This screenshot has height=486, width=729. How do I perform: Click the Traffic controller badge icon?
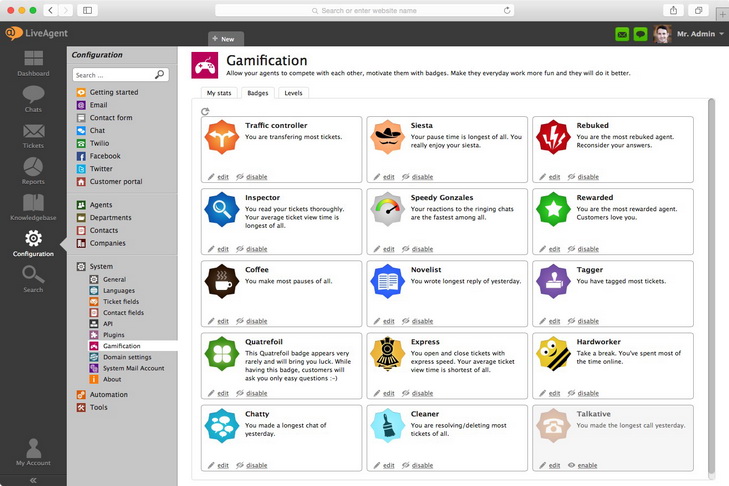[222, 137]
